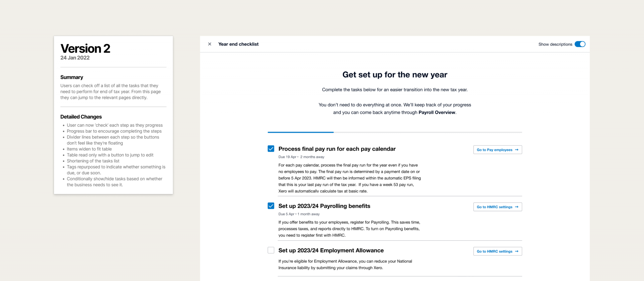
Task: Click the Due 19 Apr date text
Action: coord(287,157)
